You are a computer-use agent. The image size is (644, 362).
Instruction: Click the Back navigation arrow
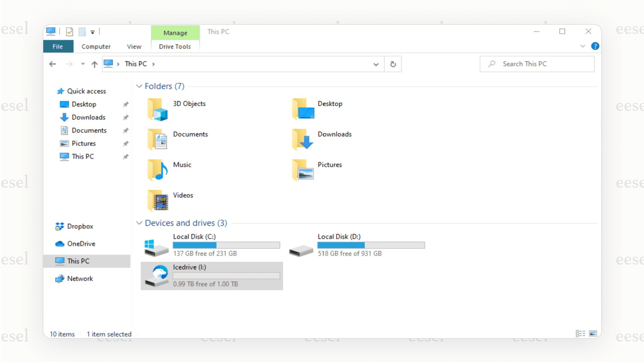pyautogui.click(x=53, y=64)
